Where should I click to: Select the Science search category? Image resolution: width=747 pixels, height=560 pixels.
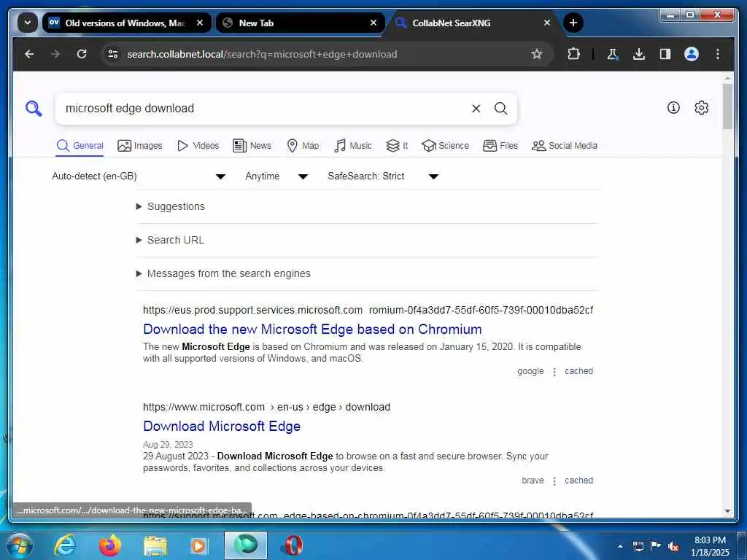tap(445, 146)
